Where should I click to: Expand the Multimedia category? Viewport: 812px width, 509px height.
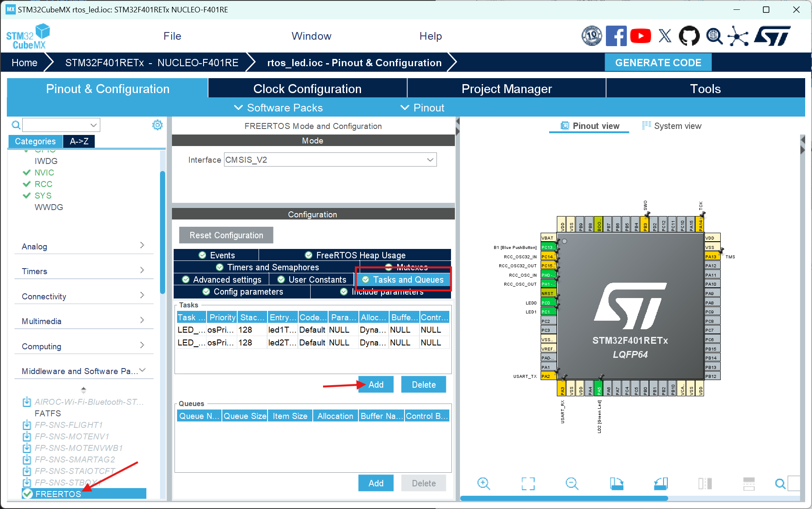click(84, 321)
